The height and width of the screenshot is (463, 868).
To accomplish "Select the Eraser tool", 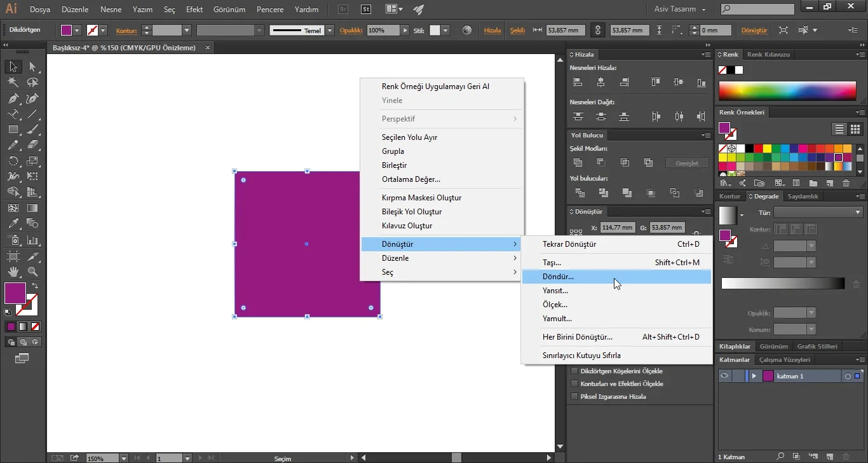I will coord(32,145).
